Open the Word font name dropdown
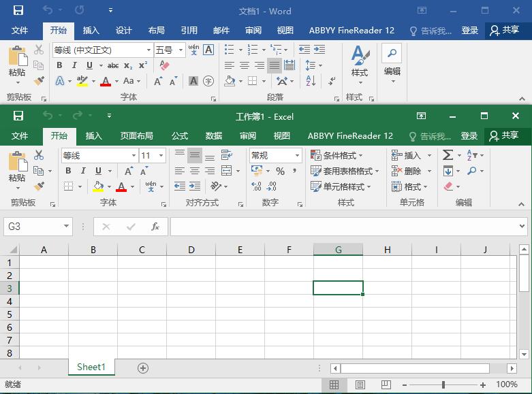The image size is (532, 394). click(x=148, y=50)
